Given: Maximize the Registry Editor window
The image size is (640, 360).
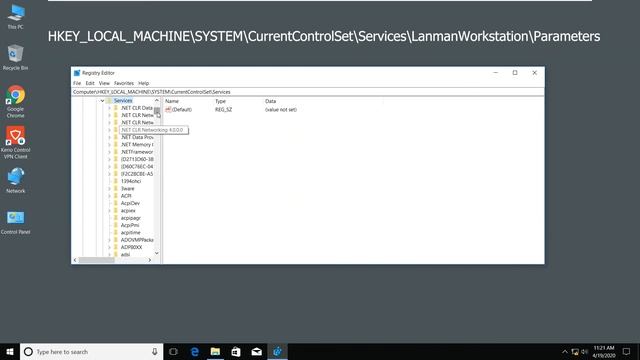Looking at the screenshot, I should point(515,73).
